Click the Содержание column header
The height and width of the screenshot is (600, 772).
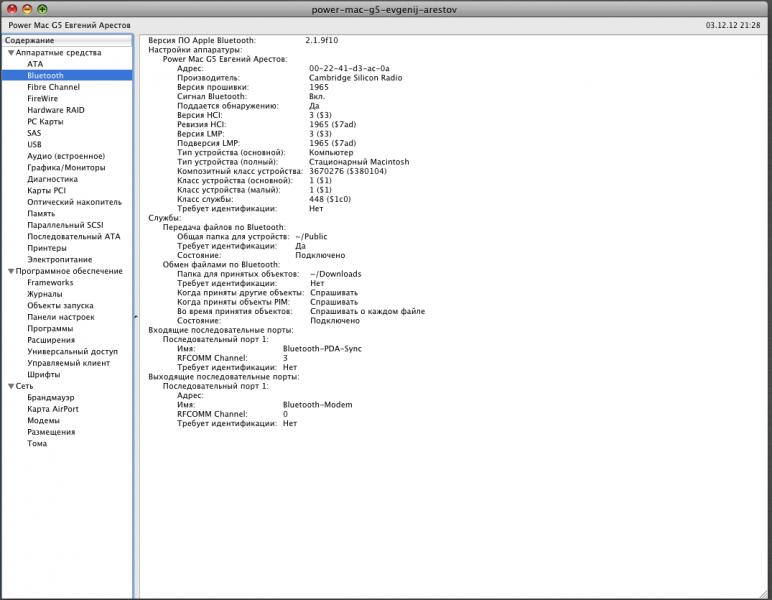point(67,40)
